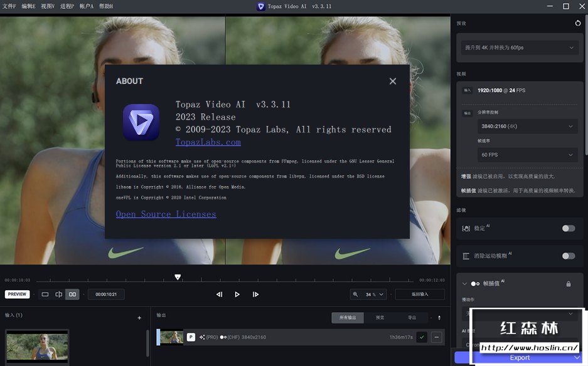Click the Topaz icon in title bar
Viewport: 588px width, 366px height.
(x=260, y=6)
